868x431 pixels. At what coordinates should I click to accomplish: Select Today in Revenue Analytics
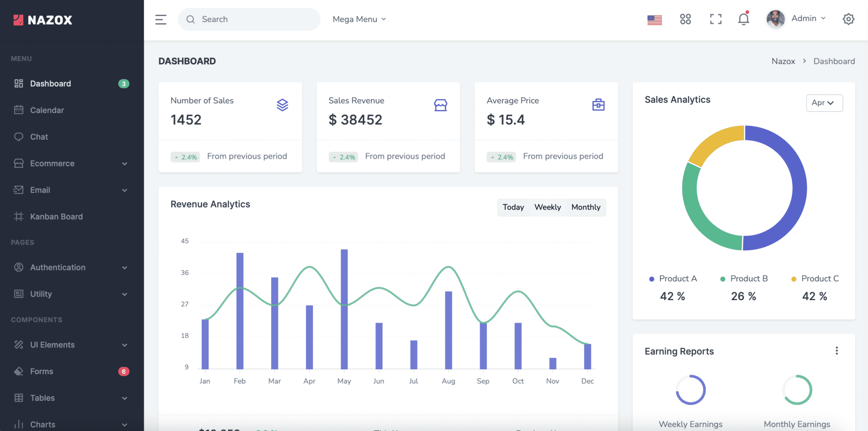click(513, 207)
